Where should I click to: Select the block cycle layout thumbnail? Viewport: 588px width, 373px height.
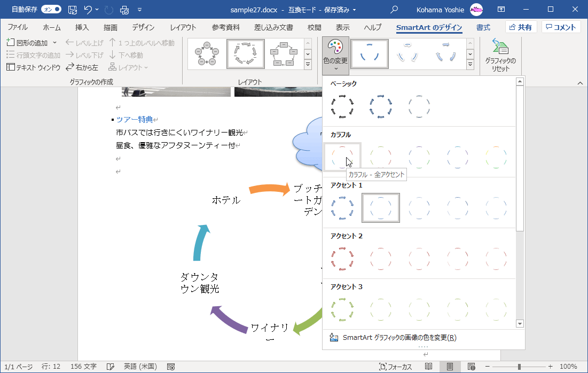point(284,54)
